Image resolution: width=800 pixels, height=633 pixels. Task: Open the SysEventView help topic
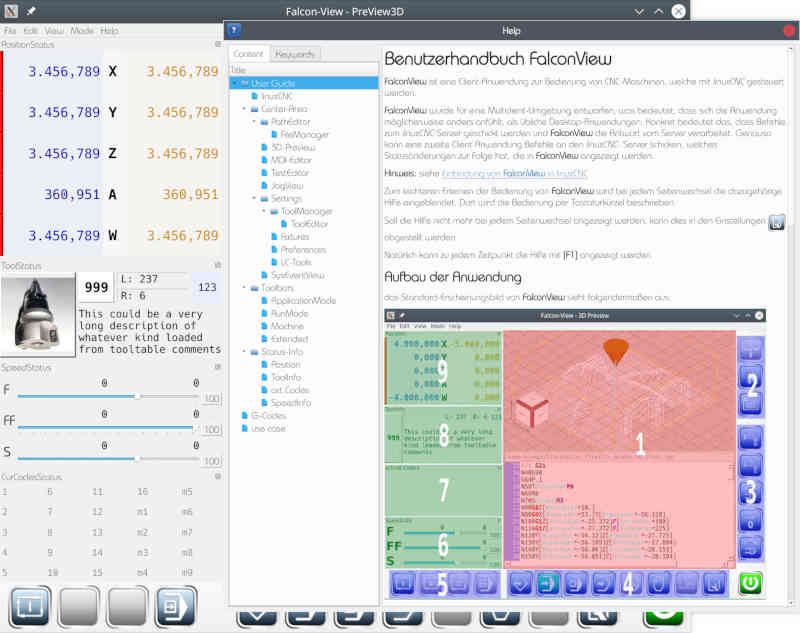pos(297,275)
